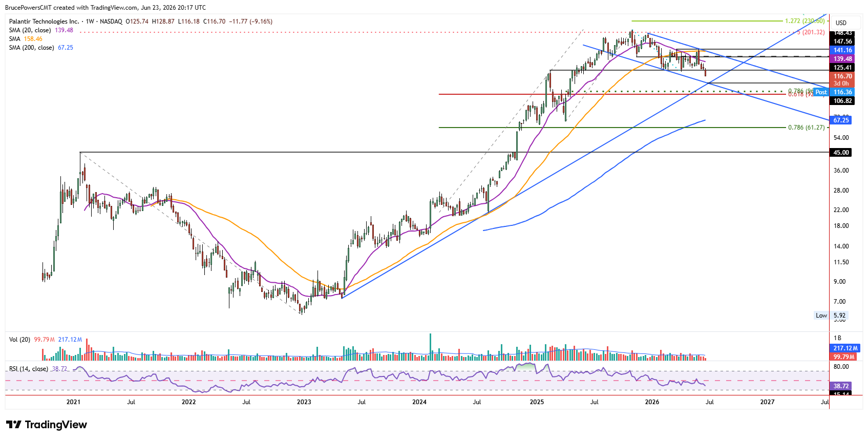Click the 1B volume axis value
Viewport: 868px width, 440px height.
click(838, 338)
